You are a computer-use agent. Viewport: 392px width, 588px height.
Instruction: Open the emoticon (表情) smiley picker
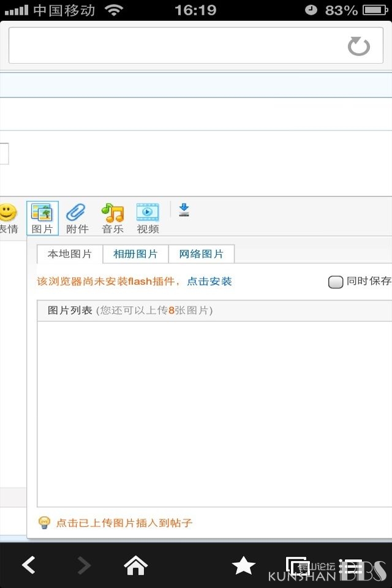(8, 219)
